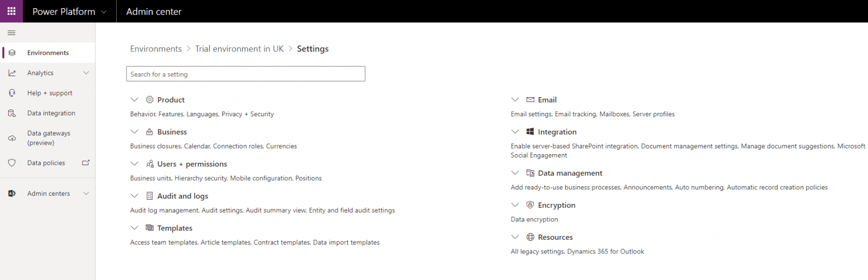The height and width of the screenshot is (280, 868).
Task: Select Environments in the sidebar
Action: (x=48, y=53)
